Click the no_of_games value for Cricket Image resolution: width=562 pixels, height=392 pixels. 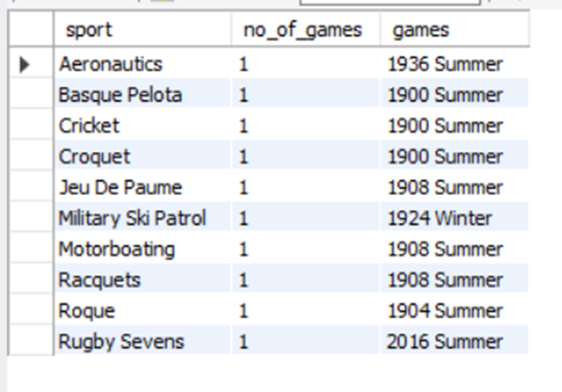tap(306, 125)
